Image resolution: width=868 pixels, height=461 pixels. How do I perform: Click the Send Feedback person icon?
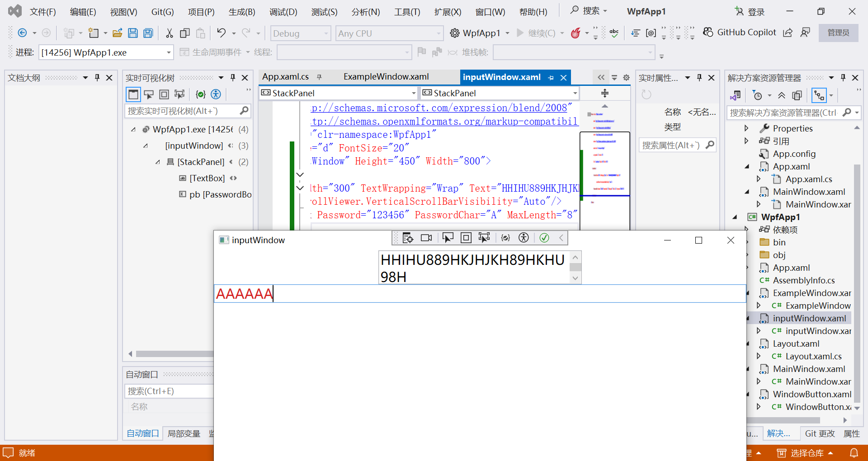(805, 33)
